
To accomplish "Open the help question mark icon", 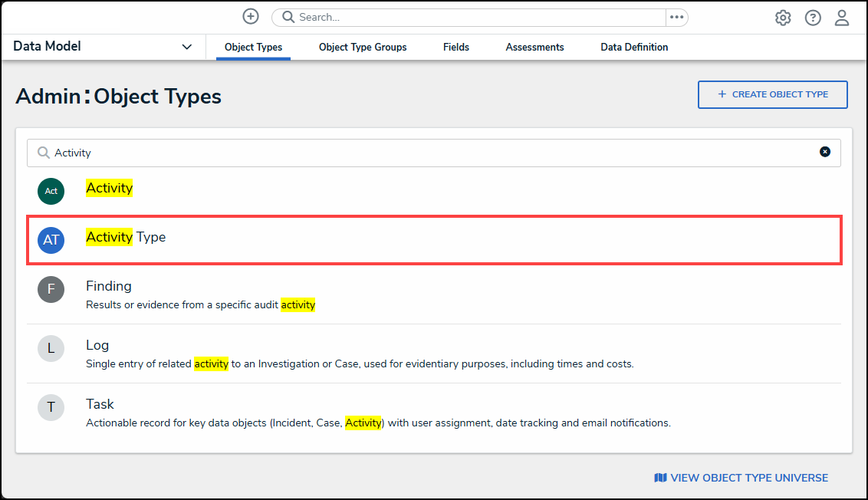I will [813, 18].
